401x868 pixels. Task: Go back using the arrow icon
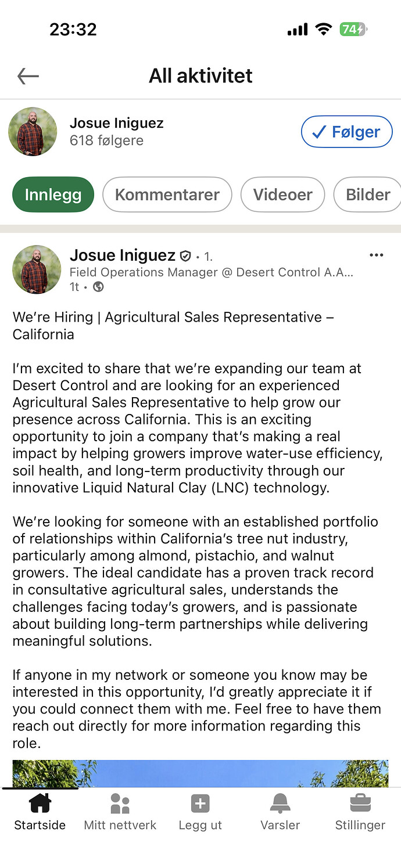(28, 75)
